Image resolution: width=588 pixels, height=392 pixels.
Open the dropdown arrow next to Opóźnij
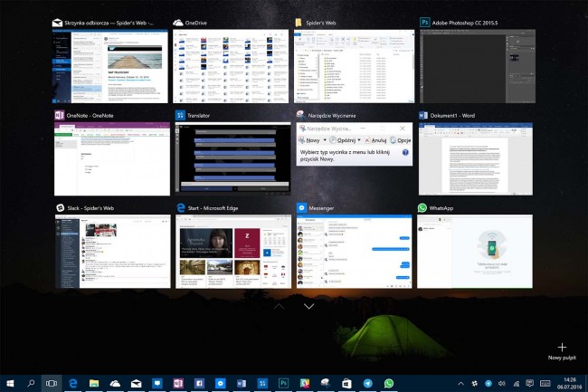tap(359, 140)
